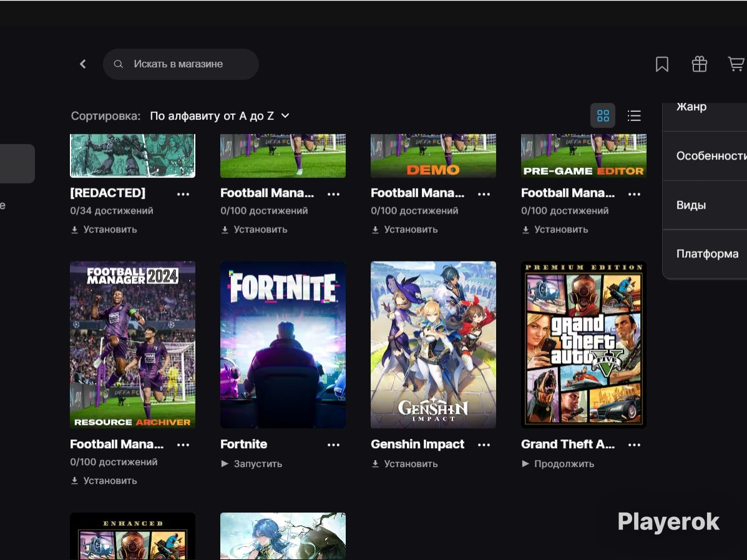The width and height of the screenshot is (747, 560).
Task: Open options for Fortnite
Action: [333, 445]
